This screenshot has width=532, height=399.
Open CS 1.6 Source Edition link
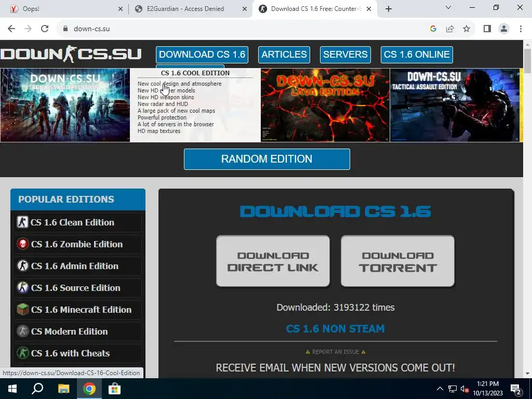click(x=78, y=288)
